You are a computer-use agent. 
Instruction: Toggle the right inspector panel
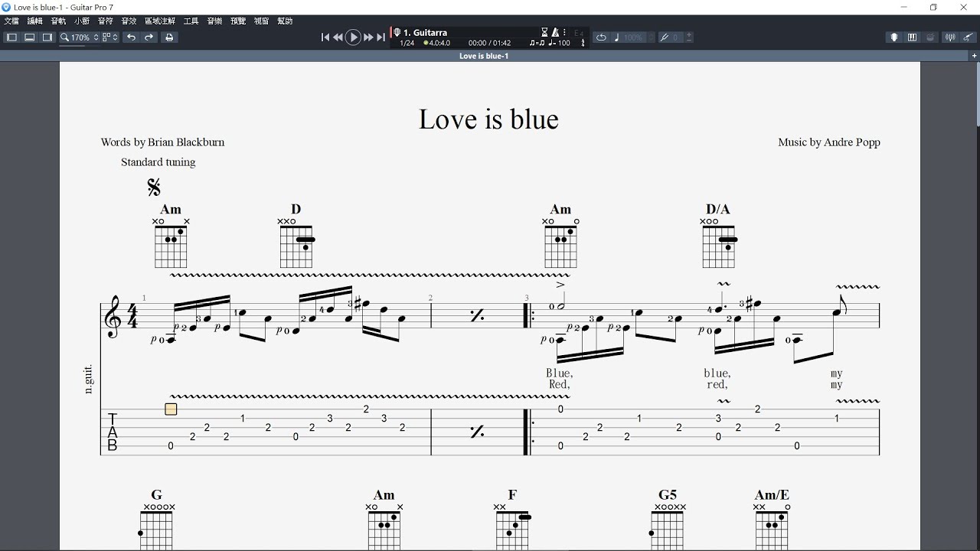[x=47, y=37]
